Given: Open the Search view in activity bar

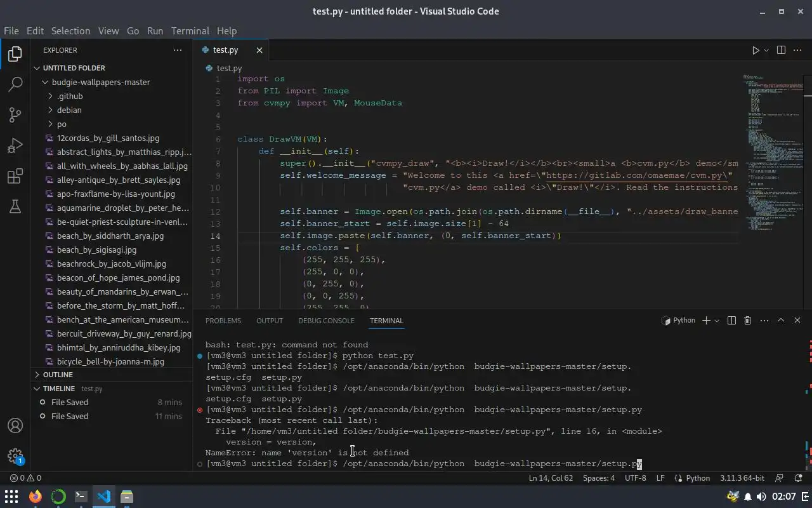Looking at the screenshot, I should [15, 84].
